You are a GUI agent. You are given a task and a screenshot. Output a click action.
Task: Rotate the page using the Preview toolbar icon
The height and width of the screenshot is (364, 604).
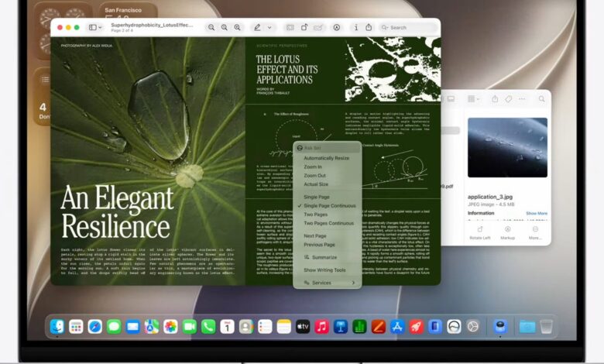coord(304,27)
